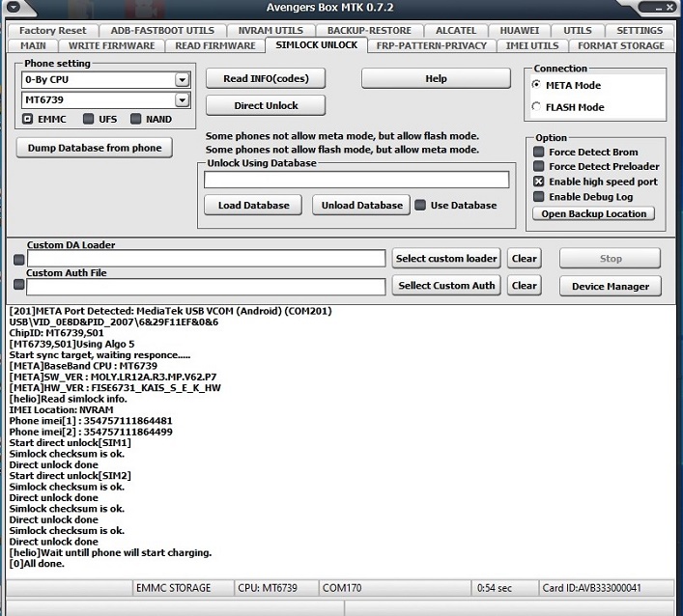Enable Force Detect Brom option
The width and height of the screenshot is (683, 616).
[x=539, y=152]
